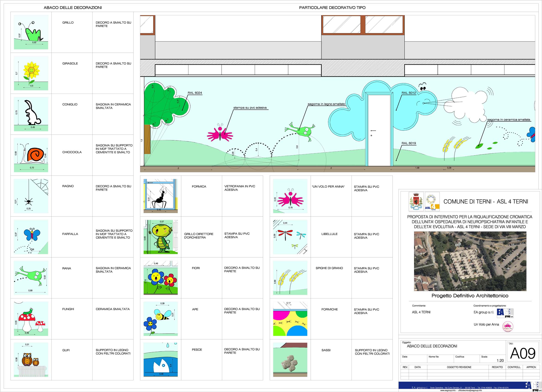Select the RANA frog thumbnail
This screenshot has height=392, width=542.
(x=31, y=278)
